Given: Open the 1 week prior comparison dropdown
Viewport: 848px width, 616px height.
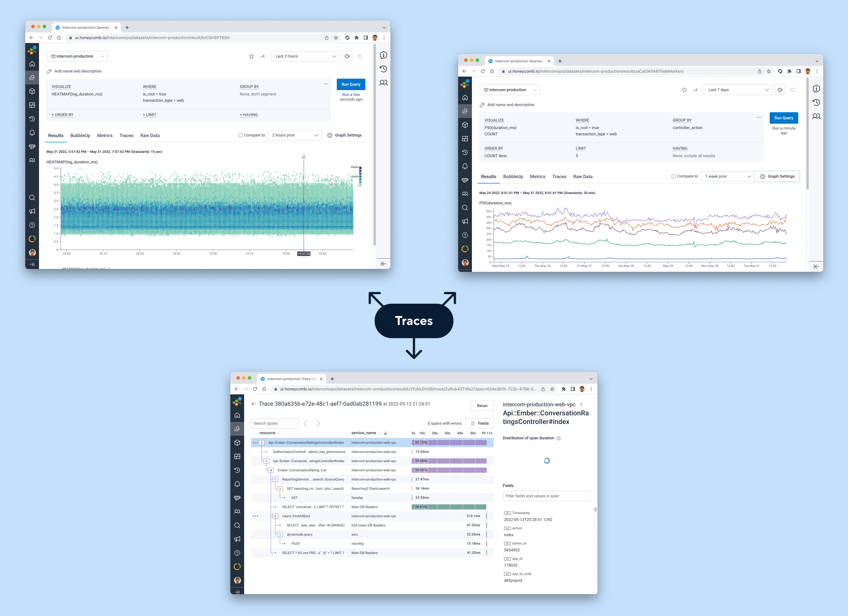Looking at the screenshot, I should point(727,177).
